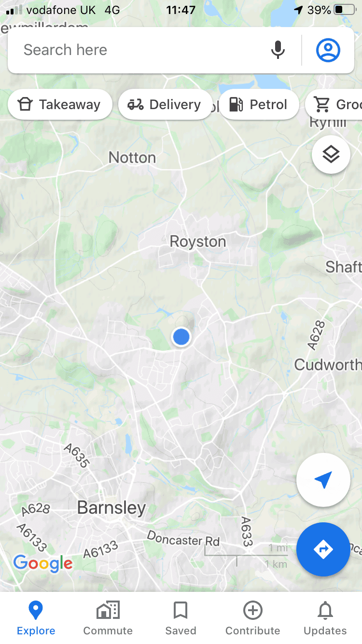Tap the Groceries filter chip
Screen dimensions: 362x644
coord(334,104)
